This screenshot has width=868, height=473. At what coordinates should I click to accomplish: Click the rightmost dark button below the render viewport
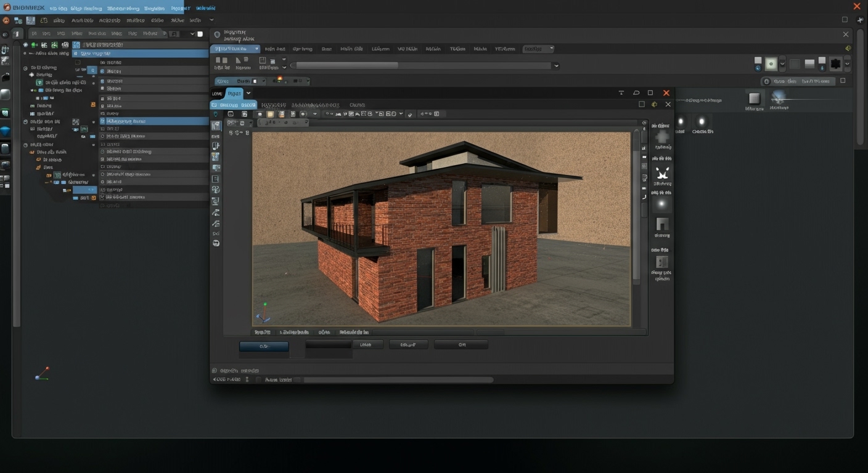coord(461,345)
